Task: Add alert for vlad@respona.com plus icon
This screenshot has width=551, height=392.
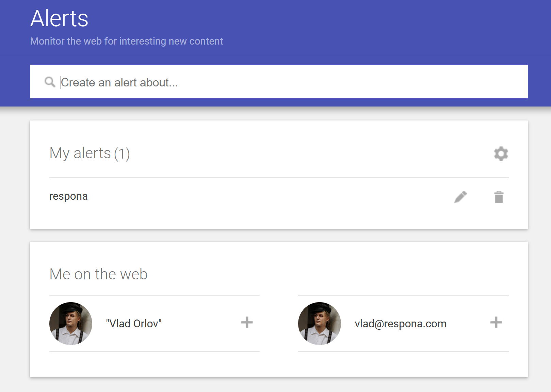Action: pos(496,322)
